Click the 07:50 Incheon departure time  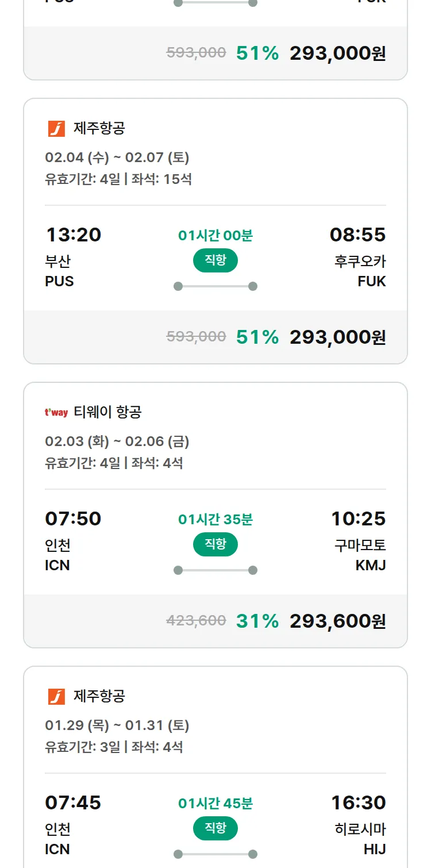[x=73, y=519]
